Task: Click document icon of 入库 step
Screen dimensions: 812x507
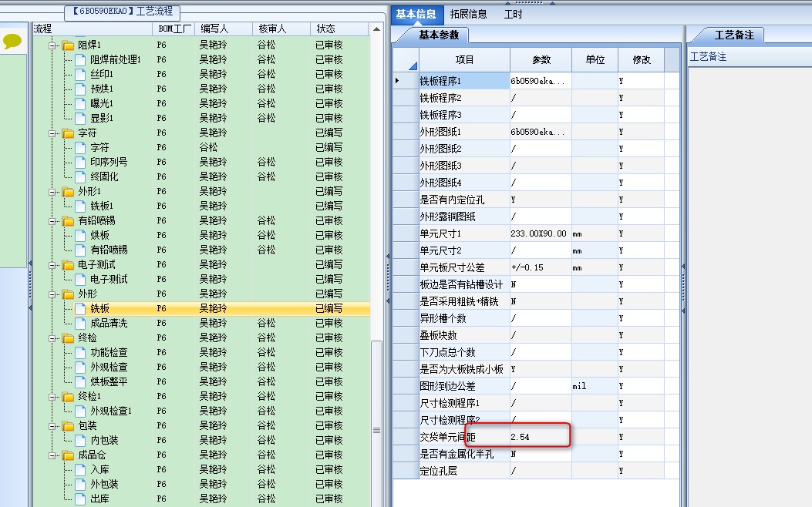Action: coord(80,470)
